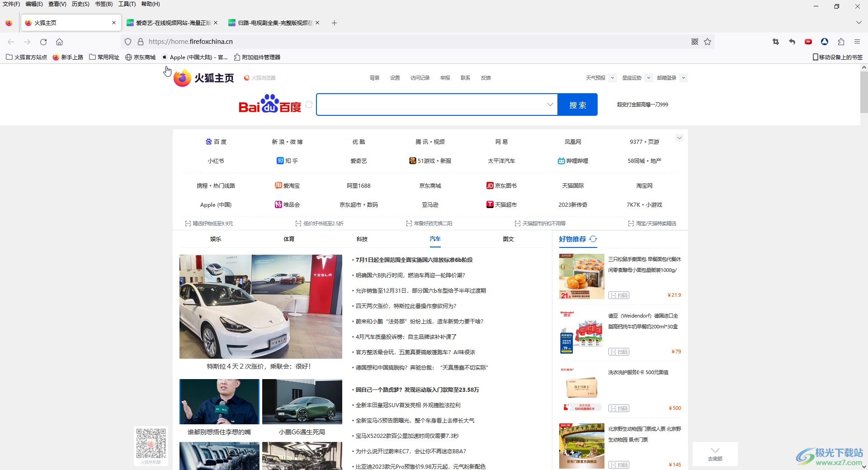Show the site padlock connection info
Screen dimensions: 868x470
click(141, 42)
